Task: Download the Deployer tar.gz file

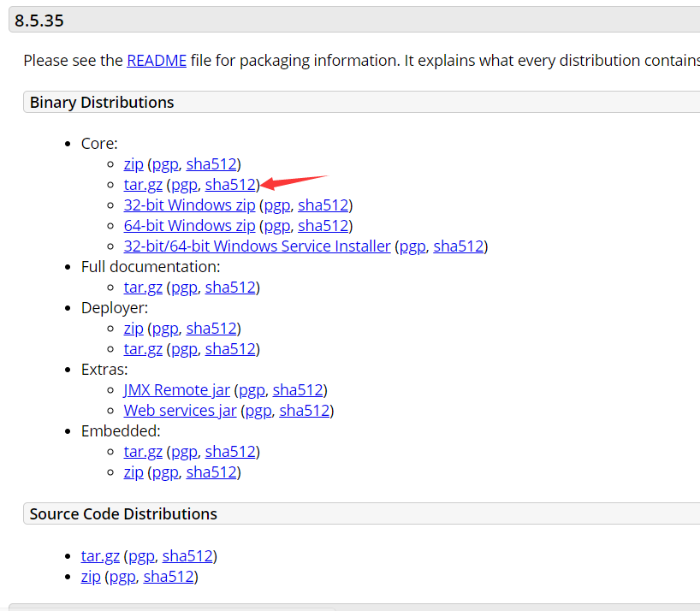Action: pyautogui.click(x=143, y=349)
